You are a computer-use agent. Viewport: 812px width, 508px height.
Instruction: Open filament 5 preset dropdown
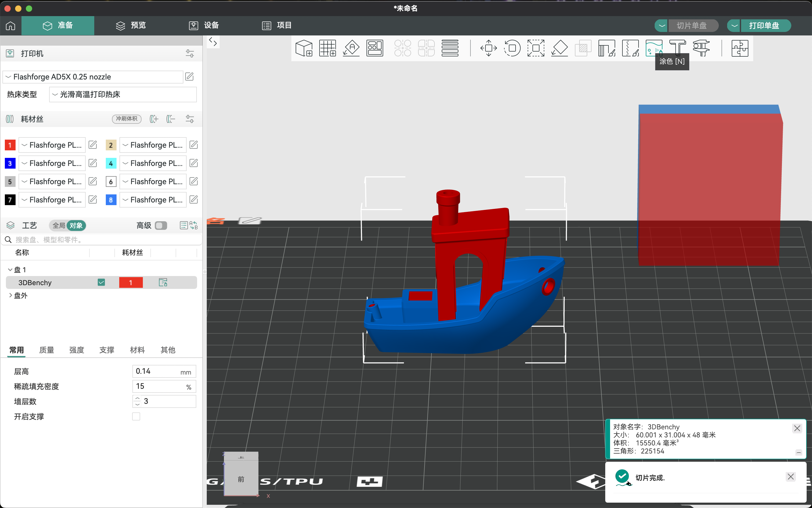coord(52,182)
